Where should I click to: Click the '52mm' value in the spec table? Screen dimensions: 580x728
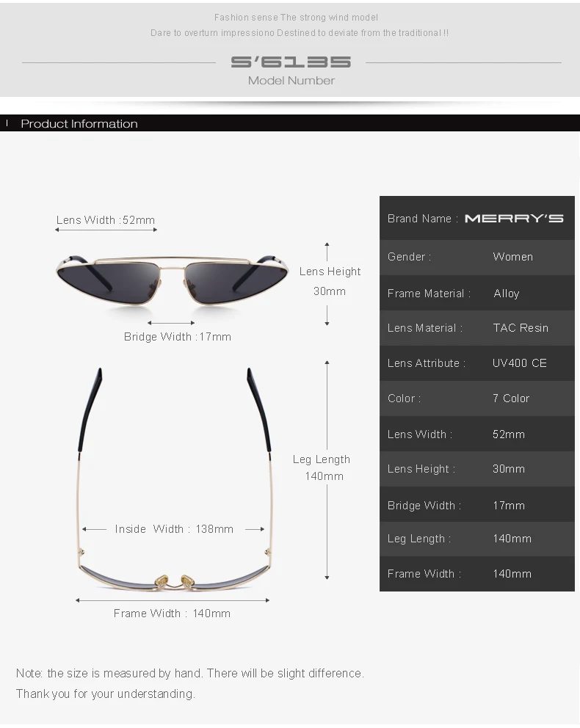(x=509, y=434)
